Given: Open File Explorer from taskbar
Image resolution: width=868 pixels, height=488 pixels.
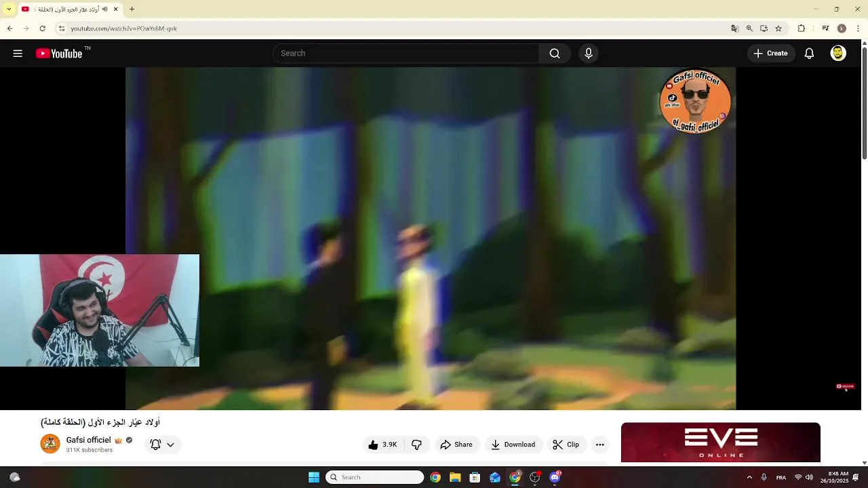Looking at the screenshot, I should tap(455, 477).
